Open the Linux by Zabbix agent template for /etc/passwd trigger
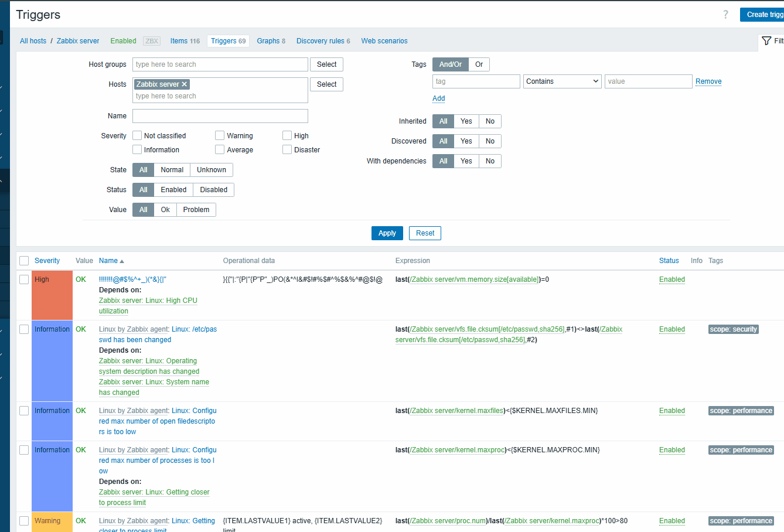Screen dimensions: 784x532 coord(134,329)
